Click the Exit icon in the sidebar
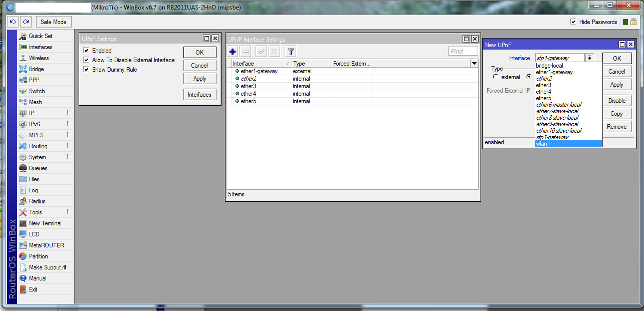644x311 pixels. tap(23, 289)
